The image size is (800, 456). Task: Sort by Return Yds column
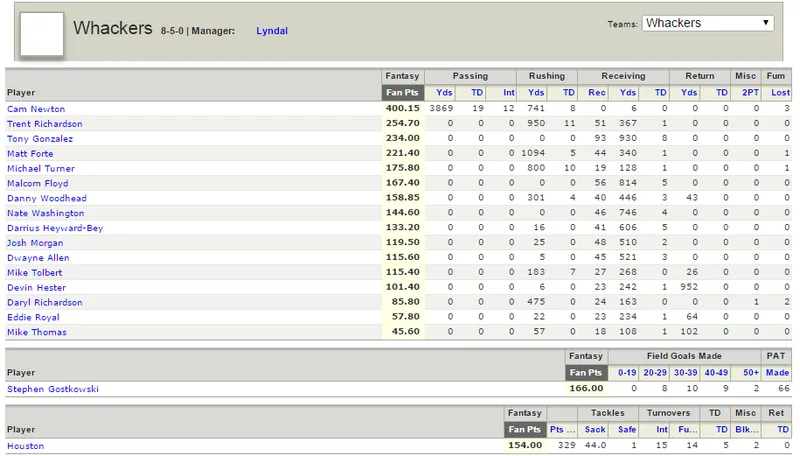point(689,92)
